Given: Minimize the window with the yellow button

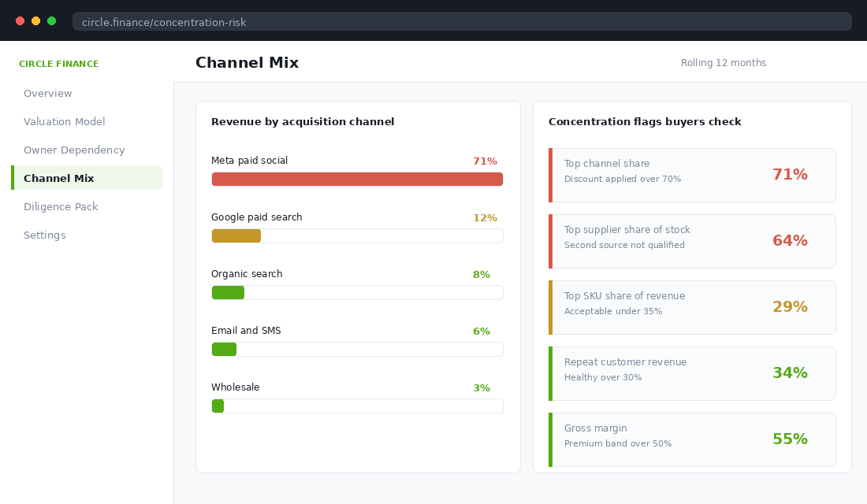Looking at the screenshot, I should (x=36, y=21).
